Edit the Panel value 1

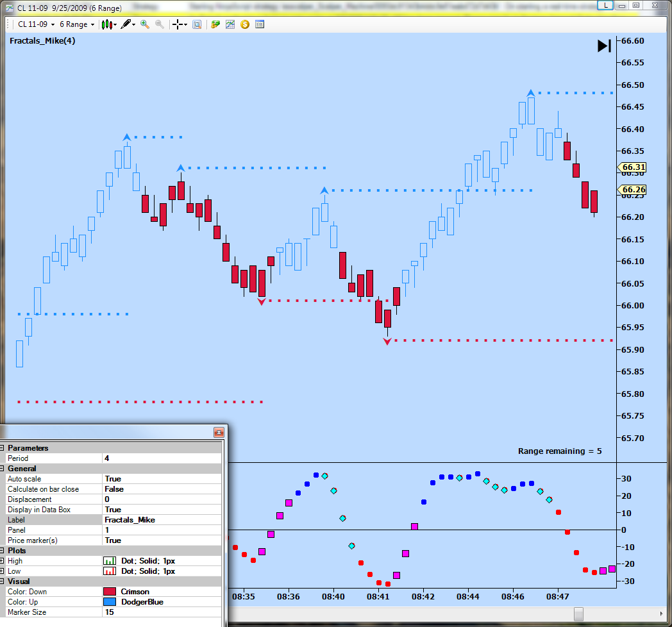tap(162, 530)
